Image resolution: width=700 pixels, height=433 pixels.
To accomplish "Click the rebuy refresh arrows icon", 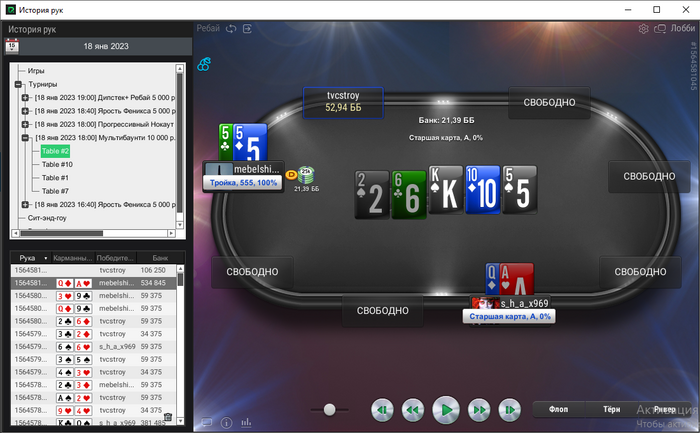I will point(231,29).
